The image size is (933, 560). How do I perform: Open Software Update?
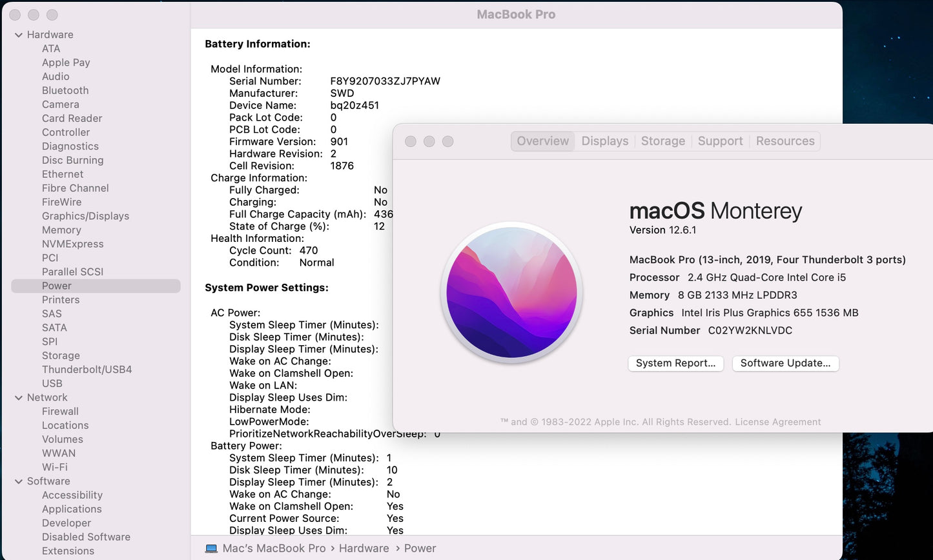[785, 363]
